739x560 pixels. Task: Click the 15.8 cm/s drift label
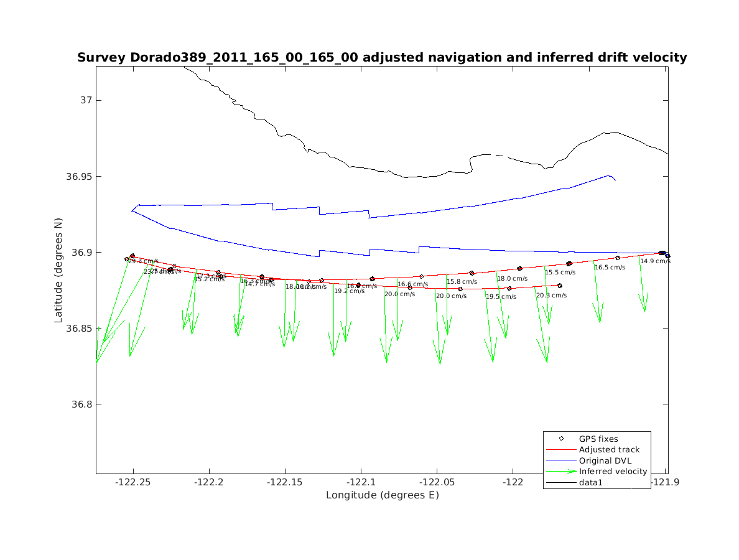point(462,282)
